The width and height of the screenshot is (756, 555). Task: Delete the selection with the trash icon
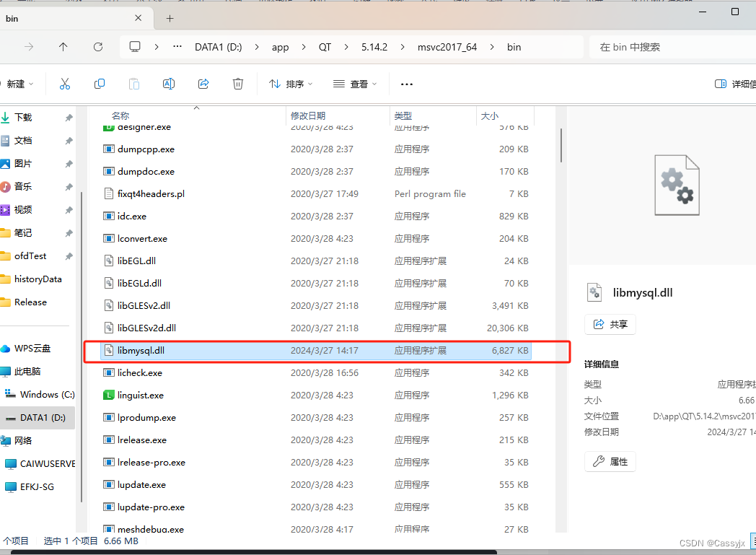pyautogui.click(x=238, y=84)
